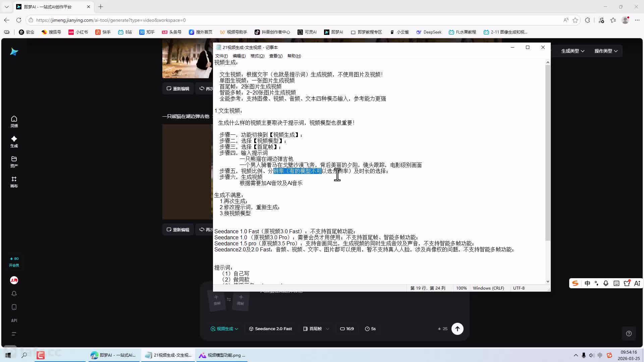The width and height of the screenshot is (644, 362).
Task: Submit the prompt with the up-arrow button
Action: (457, 329)
